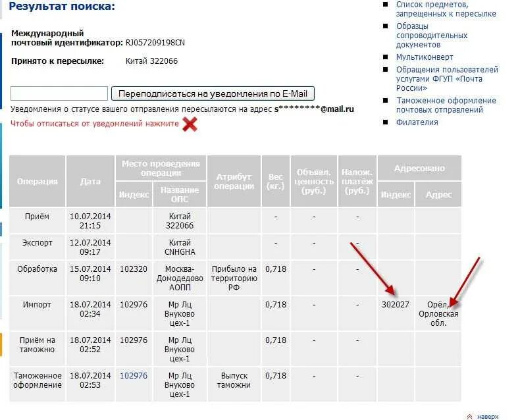Click date 12.07.2014 09:17
Screen dimensions: 520x420
[90, 247]
